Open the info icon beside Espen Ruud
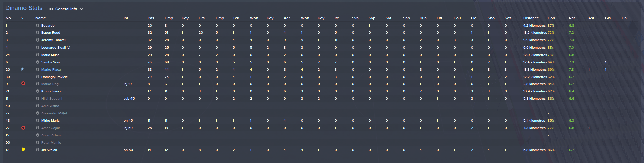This screenshot has height=163, width=644. pos(38,33)
